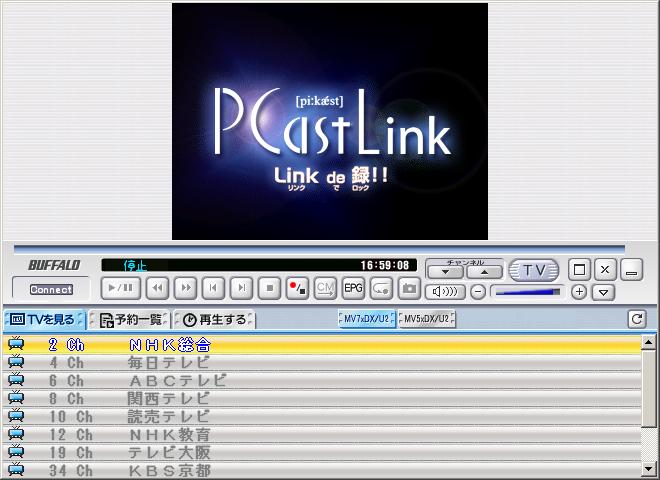Select the MV5xDX/U2 device tab
The image size is (660, 480).
coord(427,319)
